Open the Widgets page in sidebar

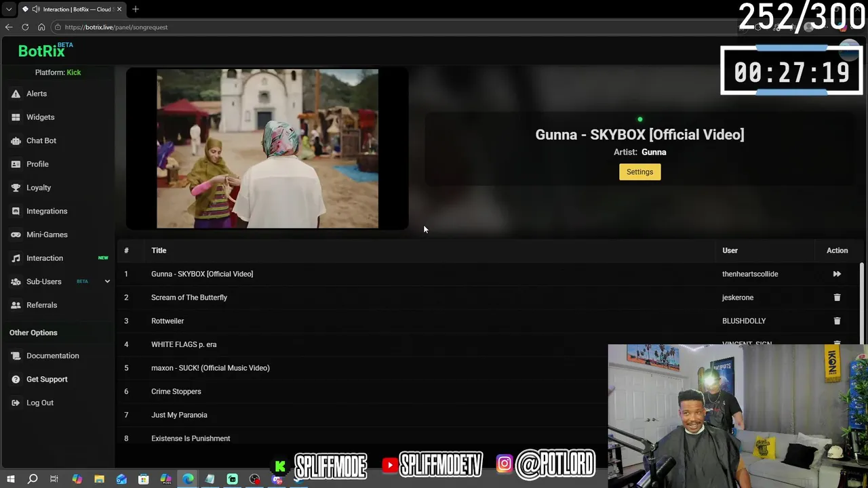pyautogui.click(x=40, y=117)
